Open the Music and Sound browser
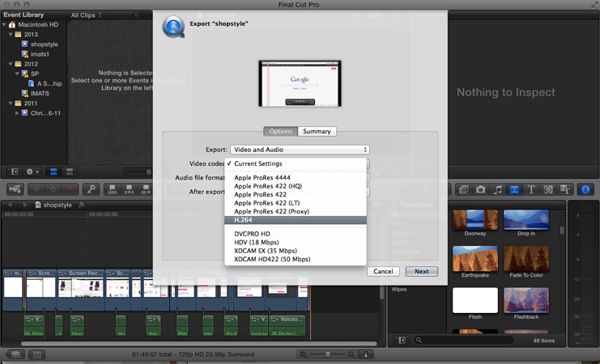Screen dimensions: 600x364 click(497, 189)
